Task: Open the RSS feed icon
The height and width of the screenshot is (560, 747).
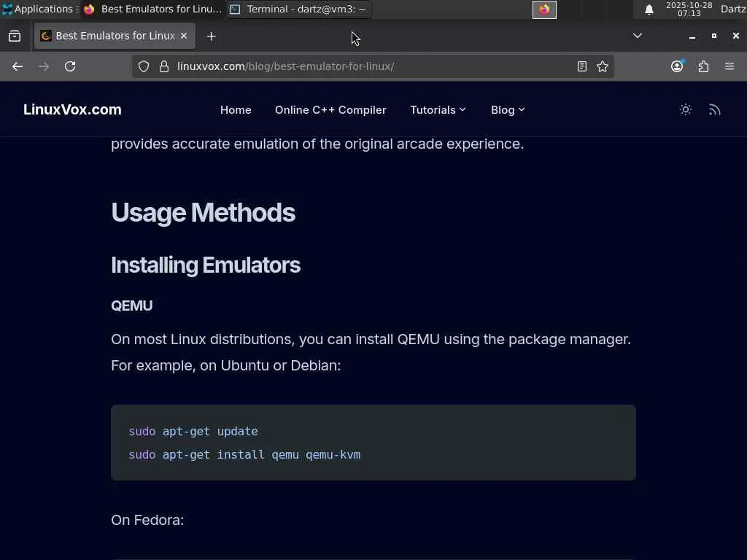Action: 714,109
